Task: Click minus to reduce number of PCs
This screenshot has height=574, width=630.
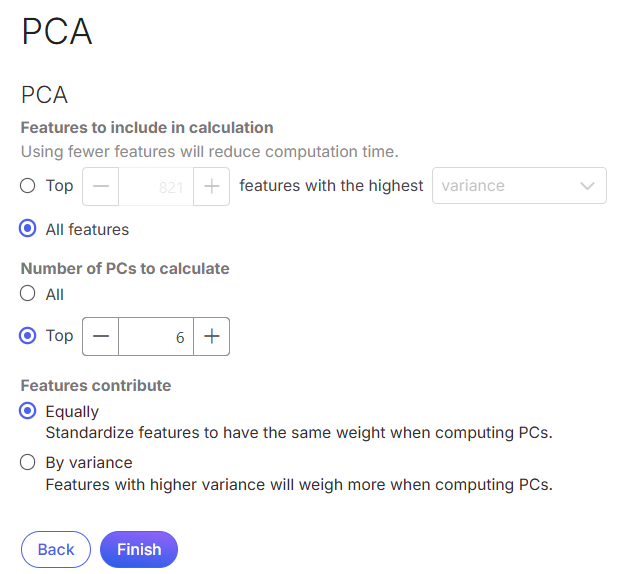Action: pyautogui.click(x=101, y=336)
